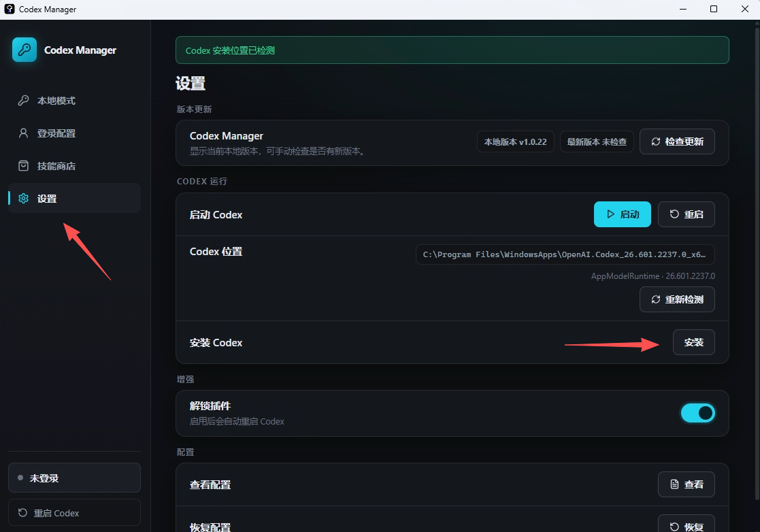Click the 最新版本 未检查 badge
Viewport: 760px width, 532px height.
597,142
